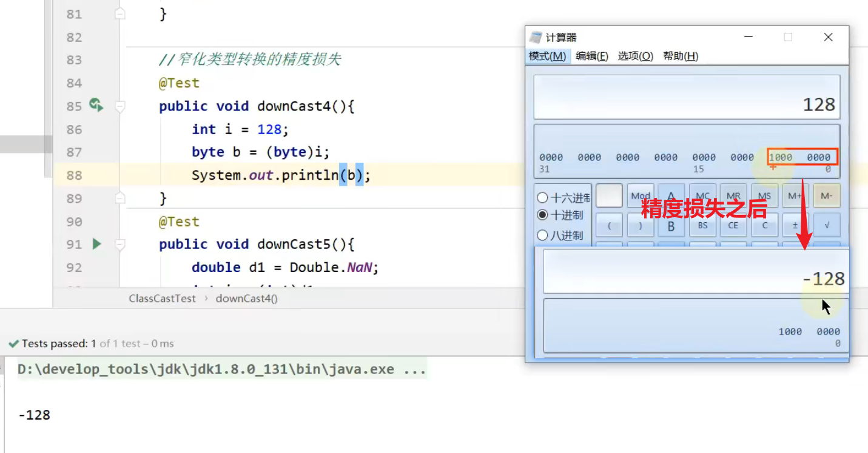Click the 'byte b = (byte)i;' code line
The width and height of the screenshot is (868, 453).
[x=261, y=152]
